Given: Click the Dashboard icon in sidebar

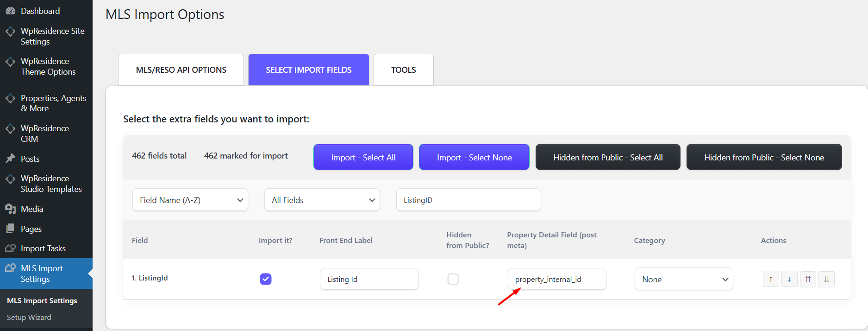Looking at the screenshot, I should 10,11.
